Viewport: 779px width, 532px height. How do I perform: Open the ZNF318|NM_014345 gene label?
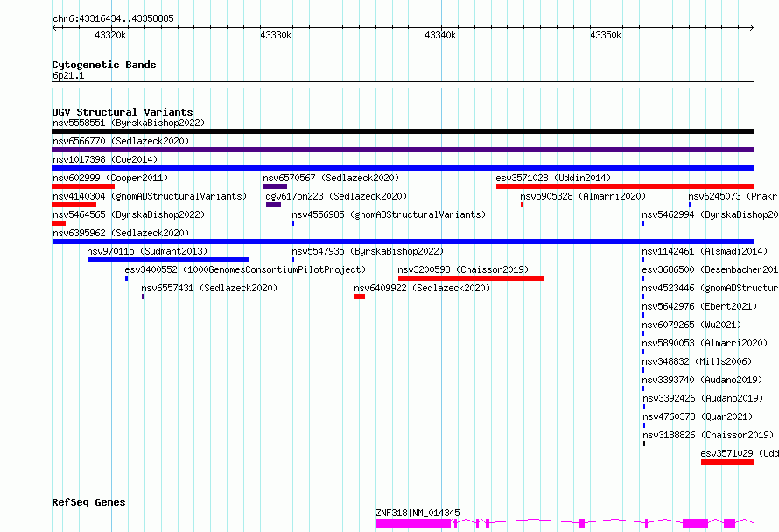click(x=418, y=513)
